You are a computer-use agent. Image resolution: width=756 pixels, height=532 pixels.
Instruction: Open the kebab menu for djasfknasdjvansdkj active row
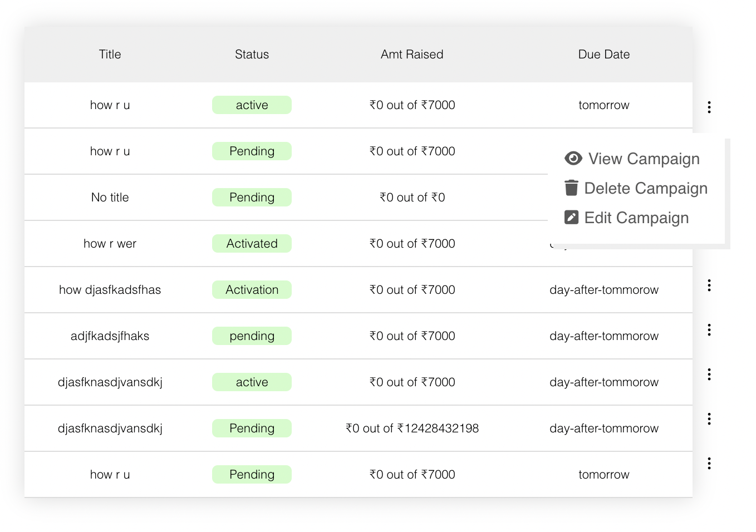(709, 374)
